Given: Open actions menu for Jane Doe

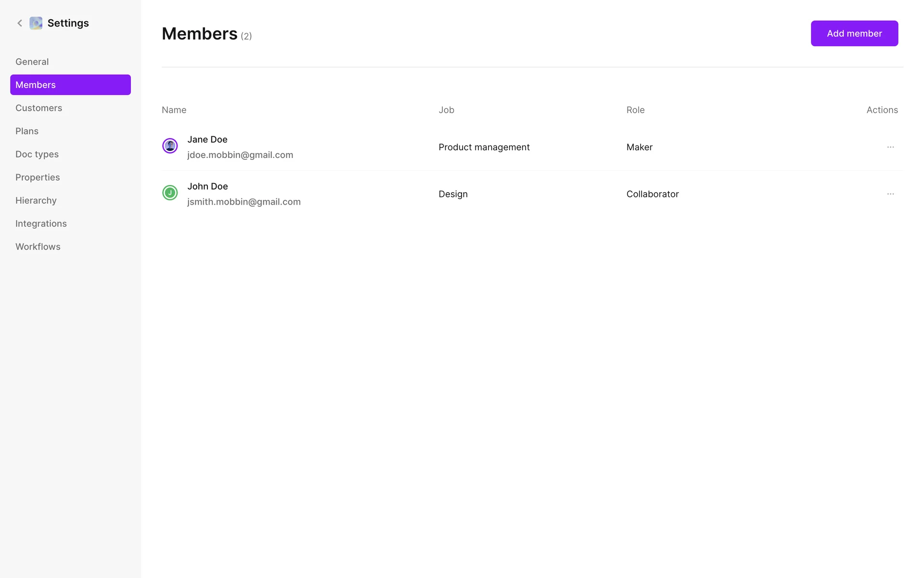Looking at the screenshot, I should [x=890, y=147].
